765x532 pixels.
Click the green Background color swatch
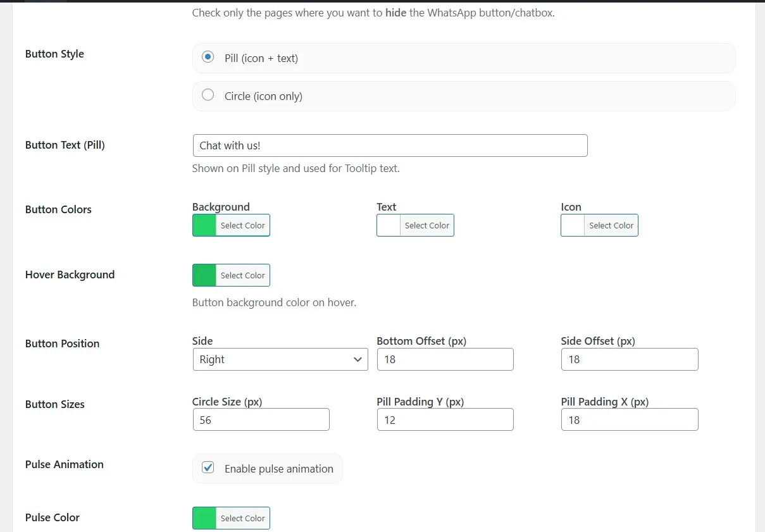pyautogui.click(x=204, y=225)
